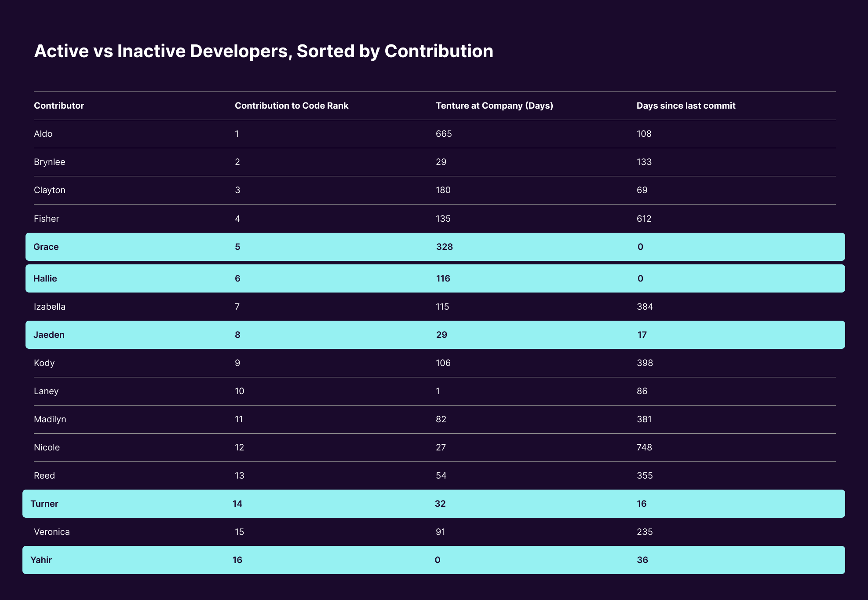Select the highlighted Turner row
The image size is (868, 600).
(434, 504)
